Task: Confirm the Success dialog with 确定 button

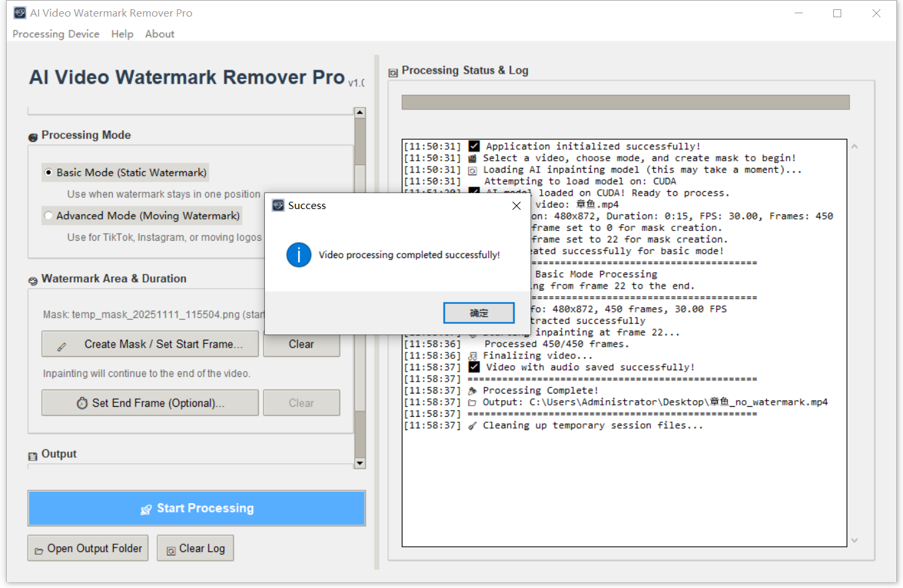Action: click(479, 313)
